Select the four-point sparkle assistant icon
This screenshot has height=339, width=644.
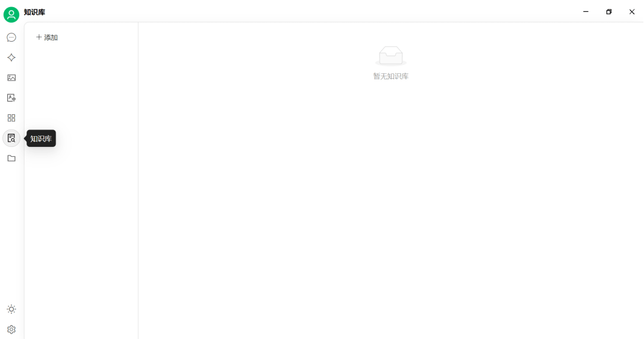[x=11, y=57]
